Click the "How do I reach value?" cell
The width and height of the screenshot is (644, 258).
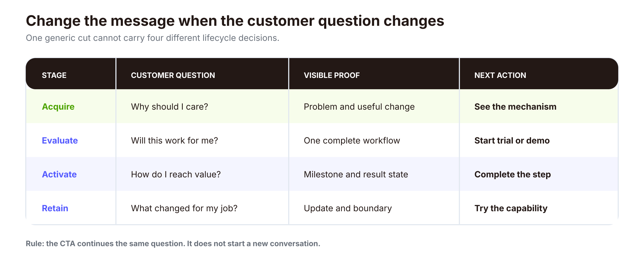[x=176, y=174]
